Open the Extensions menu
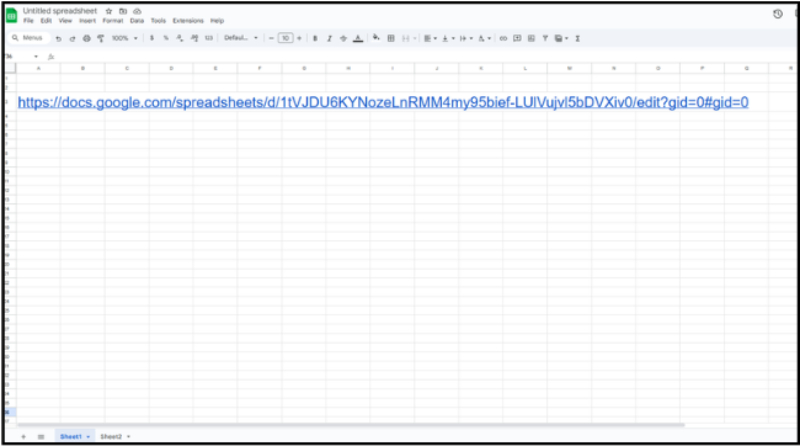 [x=188, y=21]
